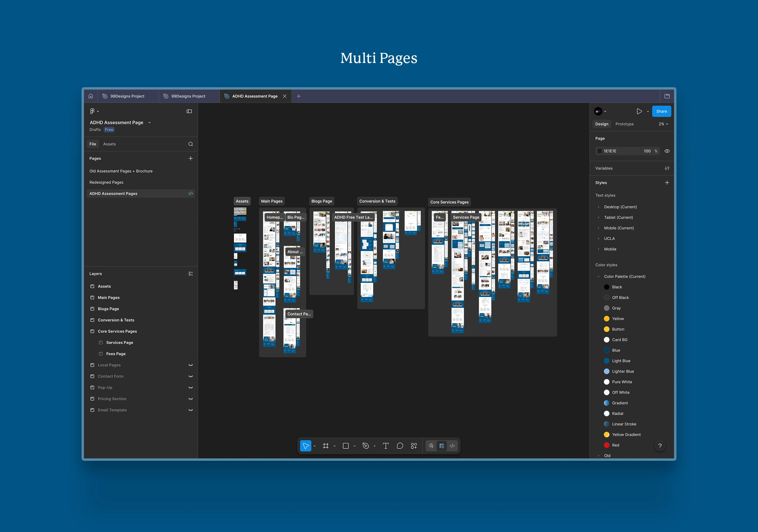Viewport: 758px width, 532px height.
Task: Select the Frame tool in toolbar
Action: pos(326,446)
